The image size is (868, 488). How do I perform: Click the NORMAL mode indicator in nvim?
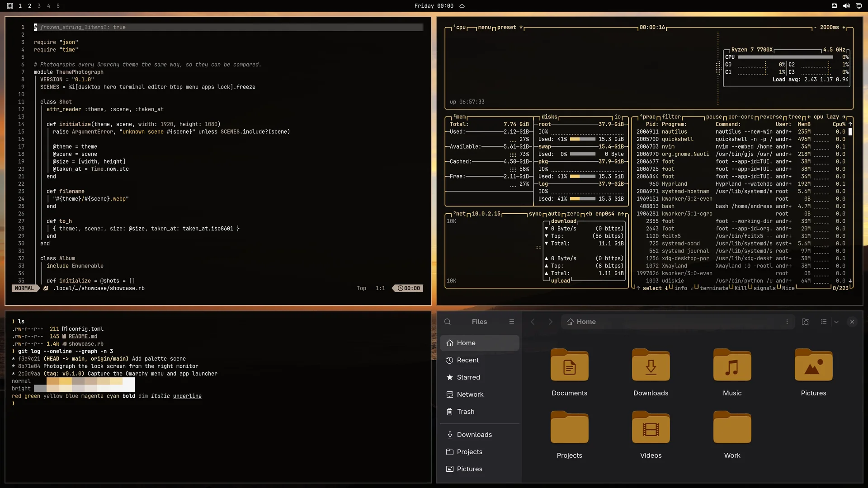click(24, 288)
